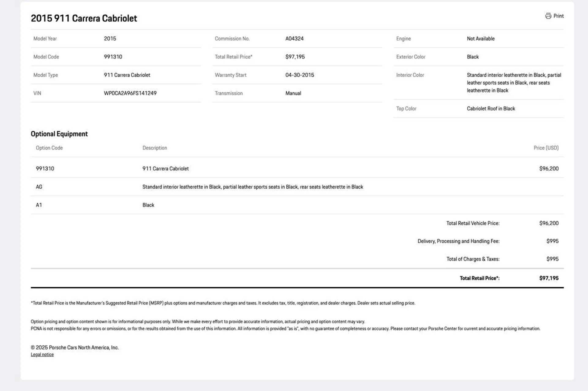
Task: Click the Optional Equipment heading
Action: point(59,134)
